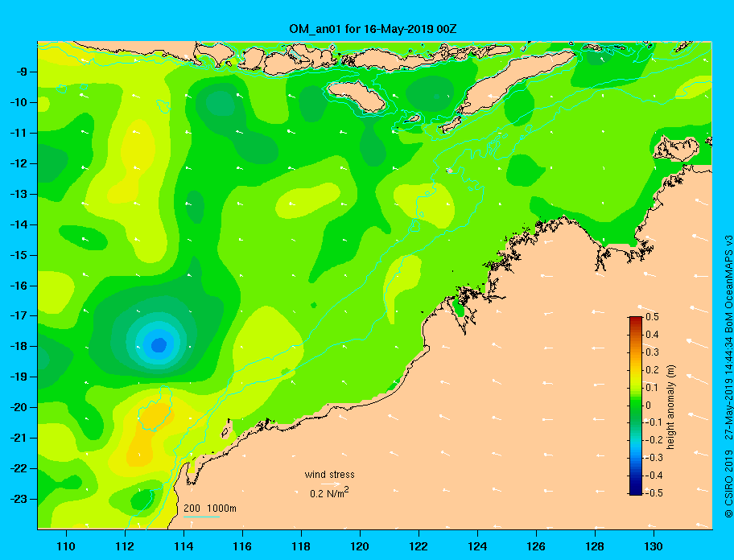
Task: Click the latitude label -23
Action: [19, 499]
